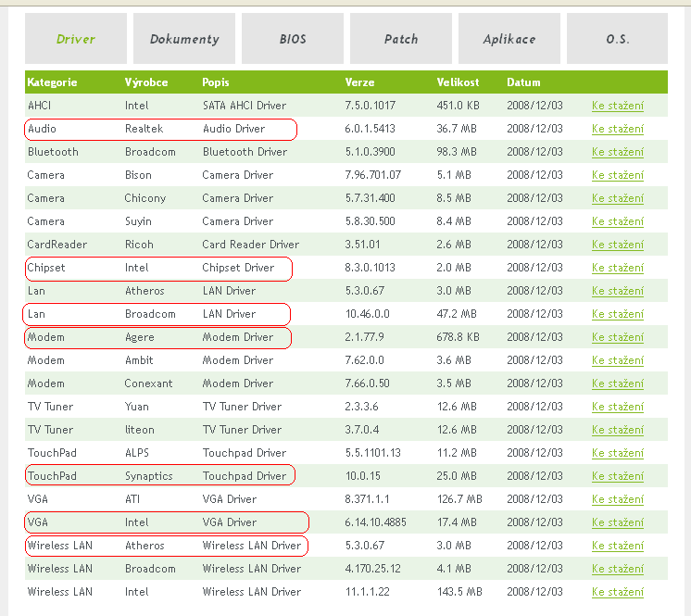Download the Conexant Modem Driver
The width and height of the screenshot is (691, 616).
618,383
